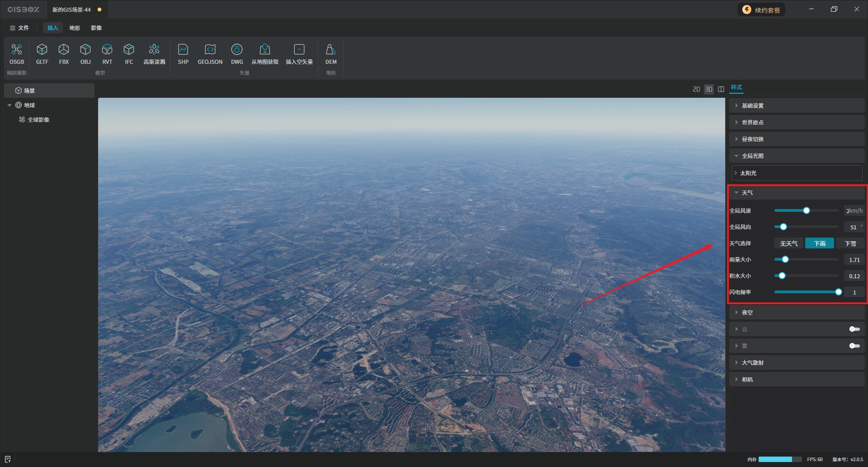Screen dimensions: 868x467
Task: Enable the cloud (云) toggle switch
Action: click(x=854, y=329)
